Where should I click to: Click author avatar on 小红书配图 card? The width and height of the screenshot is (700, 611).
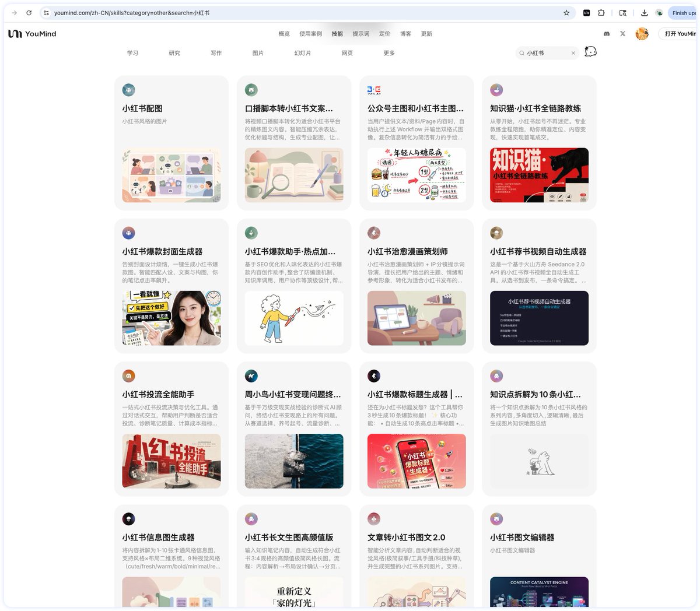[x=128, y=90]
